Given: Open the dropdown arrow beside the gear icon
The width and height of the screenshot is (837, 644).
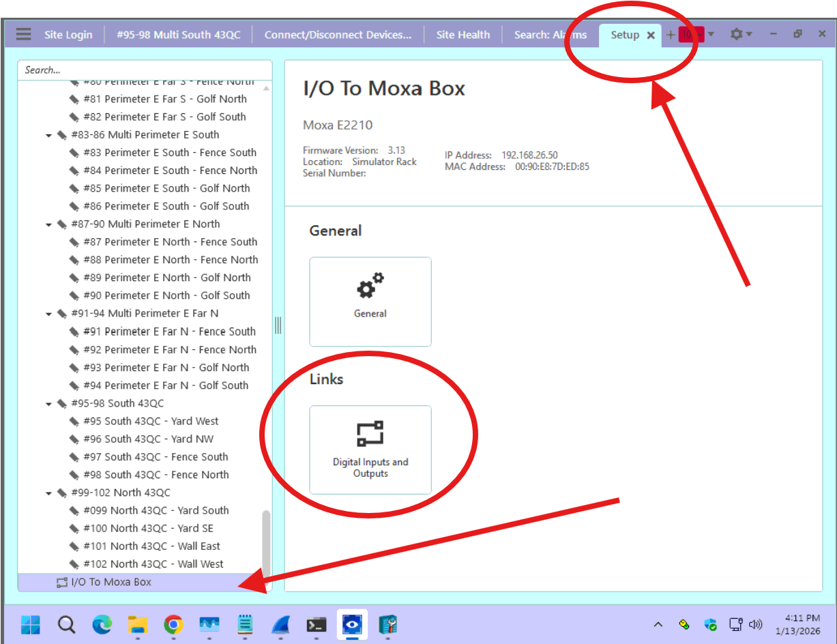Looking at the screenshot, I should pos(749,34).
